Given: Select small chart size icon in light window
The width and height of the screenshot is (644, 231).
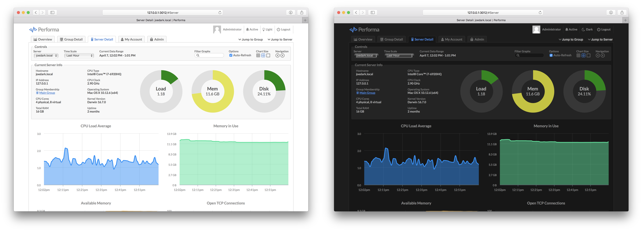Looking at the screenshot, I should coord(258,56).
